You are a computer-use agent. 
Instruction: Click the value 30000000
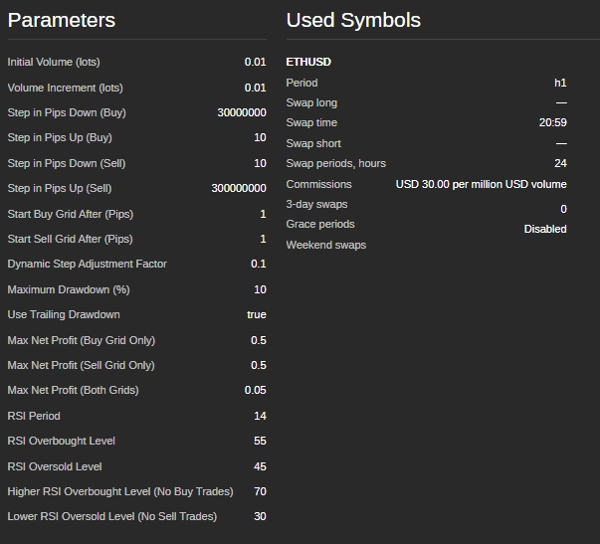tap(242, 112)
